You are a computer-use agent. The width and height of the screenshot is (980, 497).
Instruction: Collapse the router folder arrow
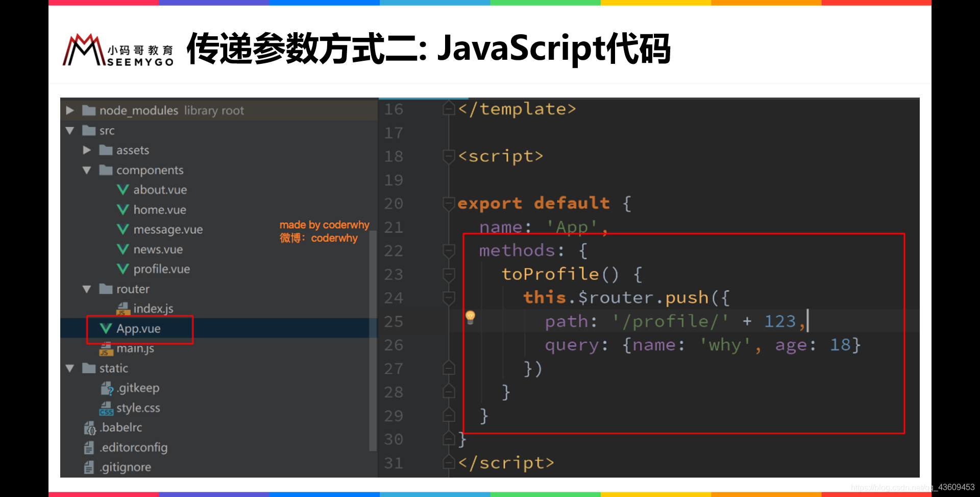87,289
